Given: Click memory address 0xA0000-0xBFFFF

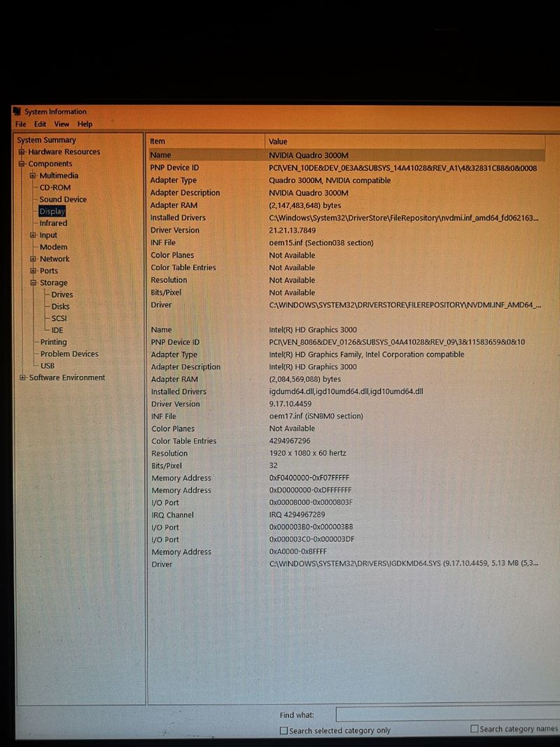Looking at the screenshot, I should [x=298, y=552].
